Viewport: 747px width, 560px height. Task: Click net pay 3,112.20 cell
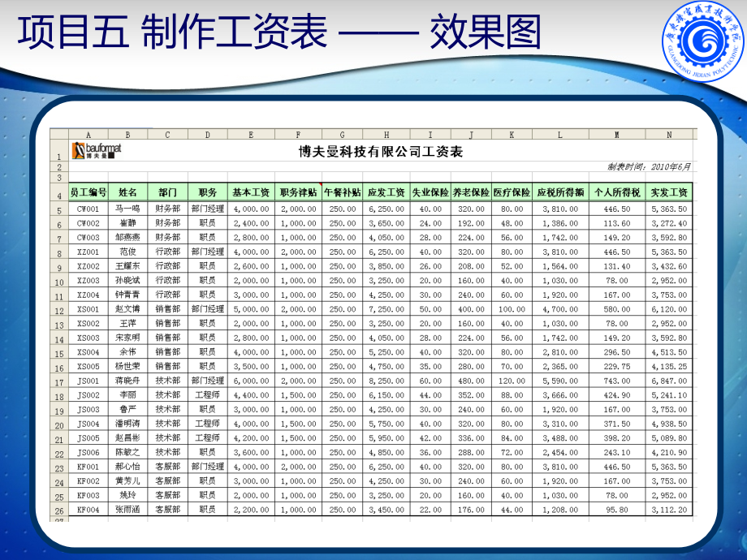[x=669, y=510]
